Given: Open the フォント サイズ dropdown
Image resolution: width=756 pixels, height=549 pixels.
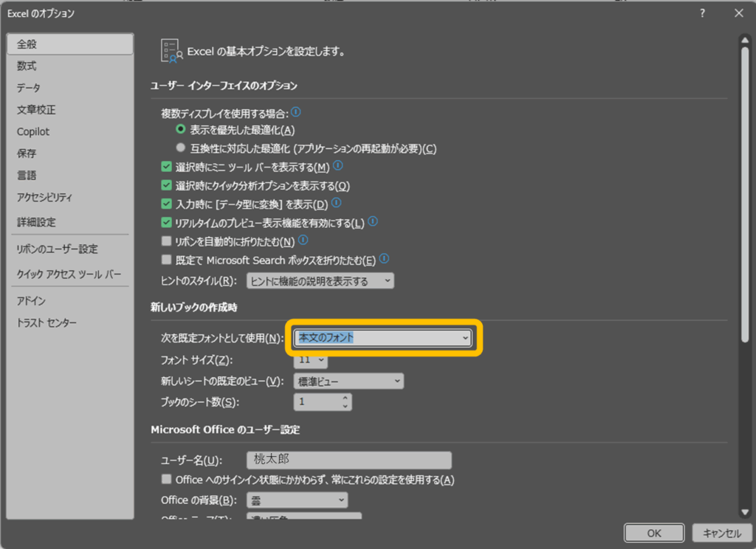Looking at the screenshot, I should 311,360.
